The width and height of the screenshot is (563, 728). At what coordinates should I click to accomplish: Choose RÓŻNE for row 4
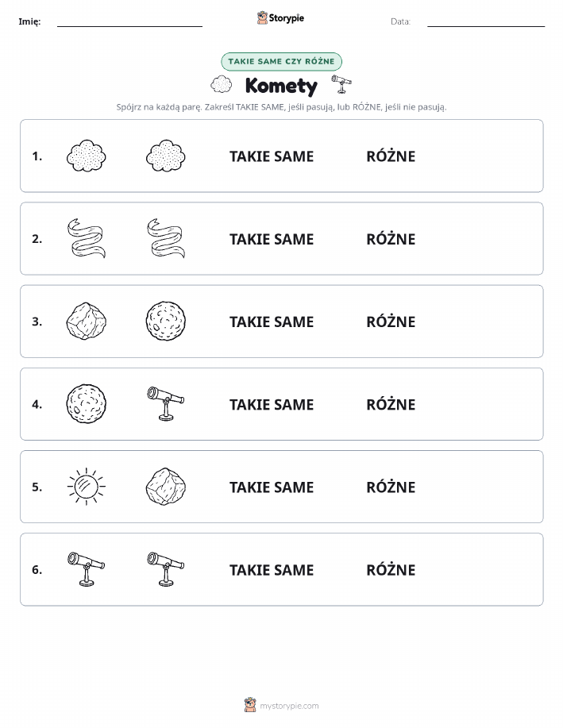(x=391, y=404)
